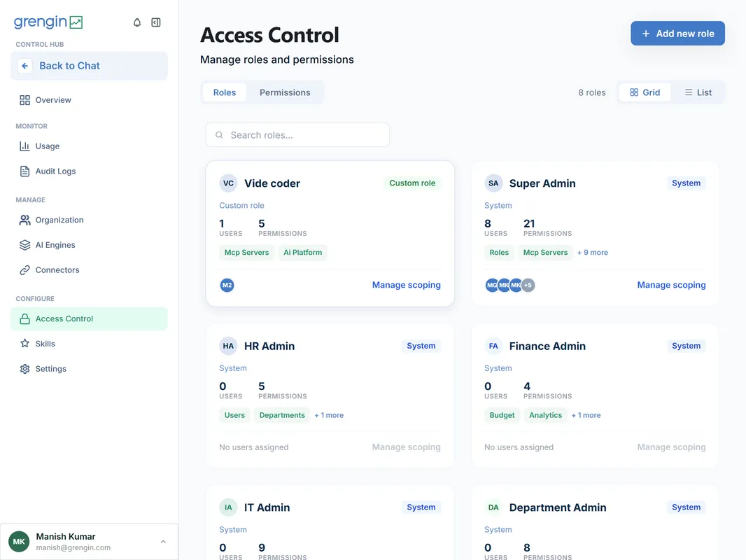Click the grengin logo
Image resolution: width=746 pixels, height=560 pixels.
pos(48,22)
